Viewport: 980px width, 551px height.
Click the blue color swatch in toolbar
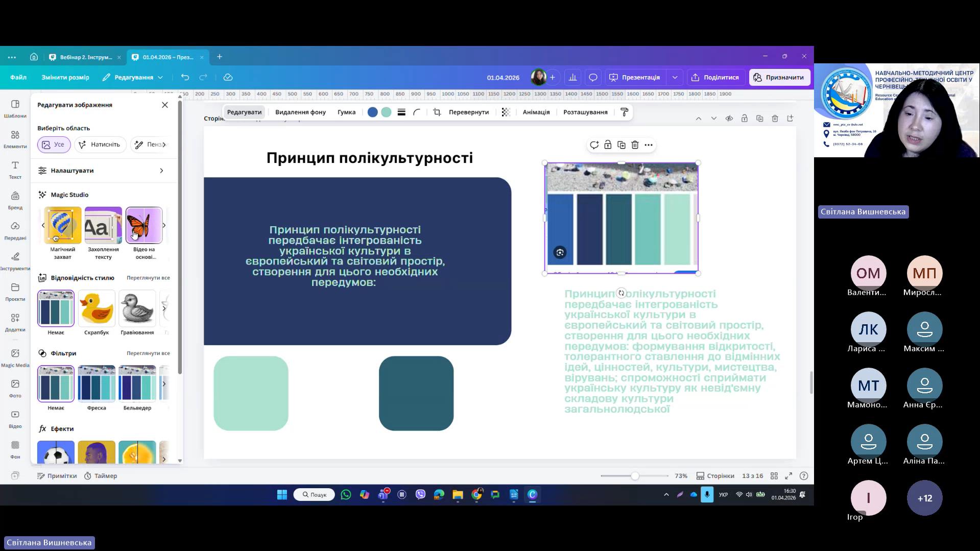(x=372, y=112)
